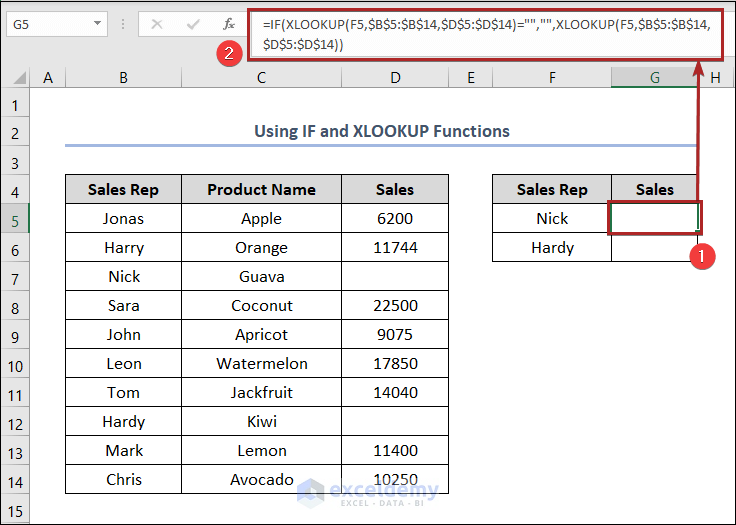Select column D header
Image resolution: width=736 pixels, height=525 pixels.
[x=395, y=77]
